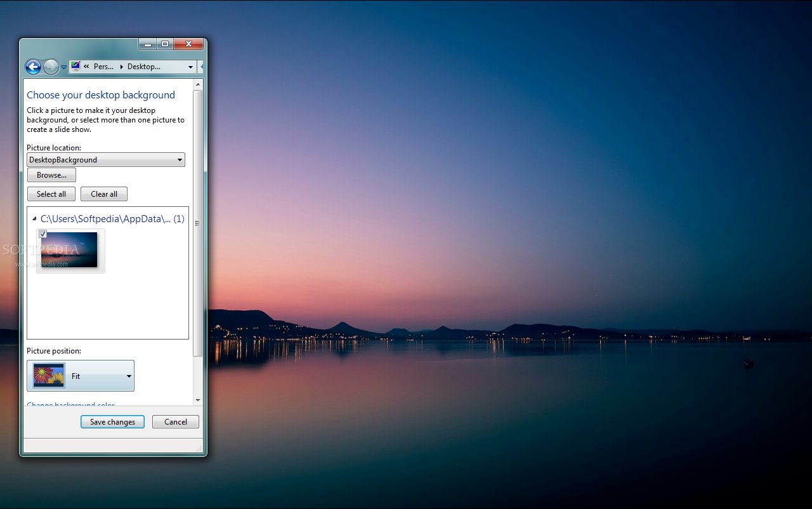Click the C:\Users\Softpedia\AppData\... group header text

(x=112, y=219)
